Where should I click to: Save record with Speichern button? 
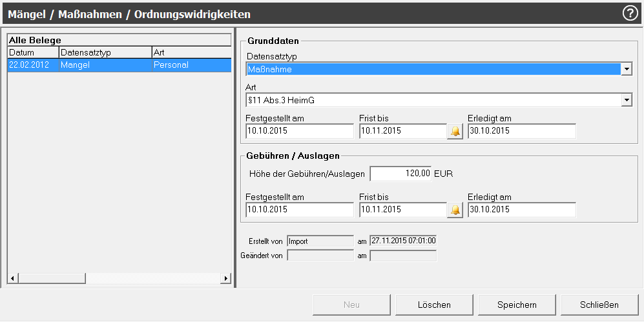click(x=517, y=305)
